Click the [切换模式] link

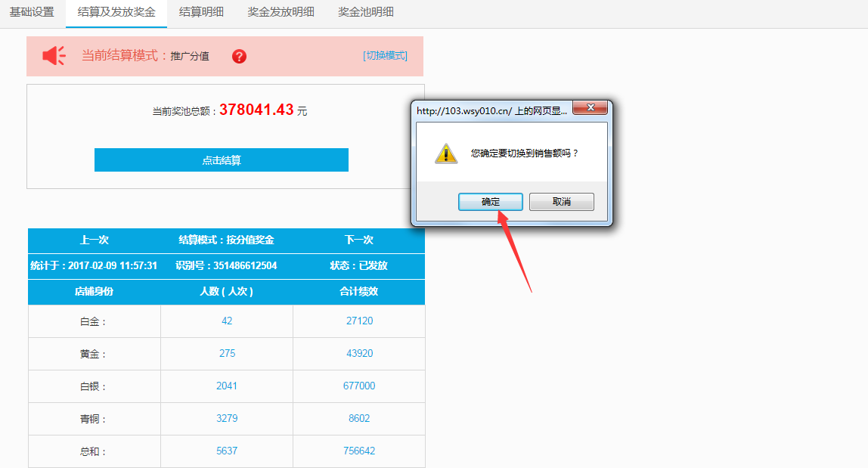(385, 55)
